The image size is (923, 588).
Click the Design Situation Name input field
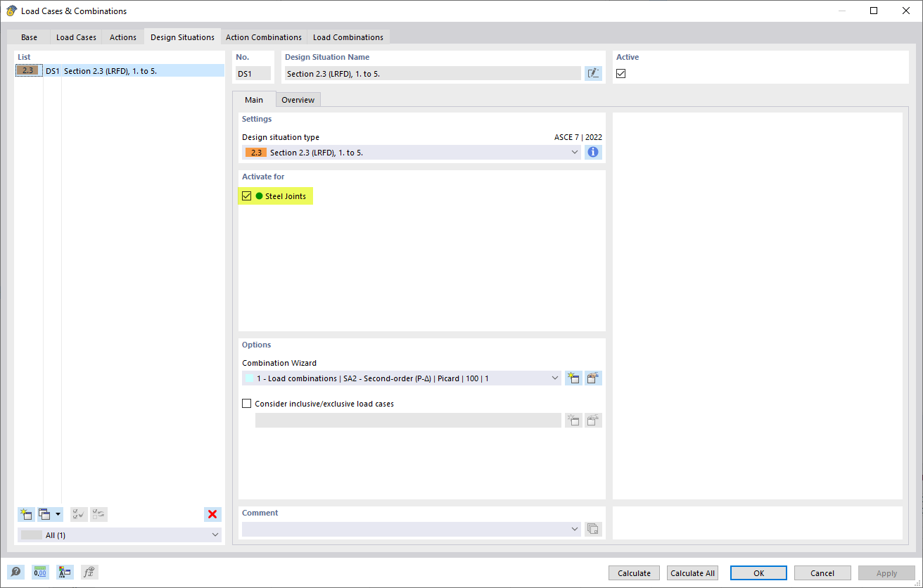(433, 73)
